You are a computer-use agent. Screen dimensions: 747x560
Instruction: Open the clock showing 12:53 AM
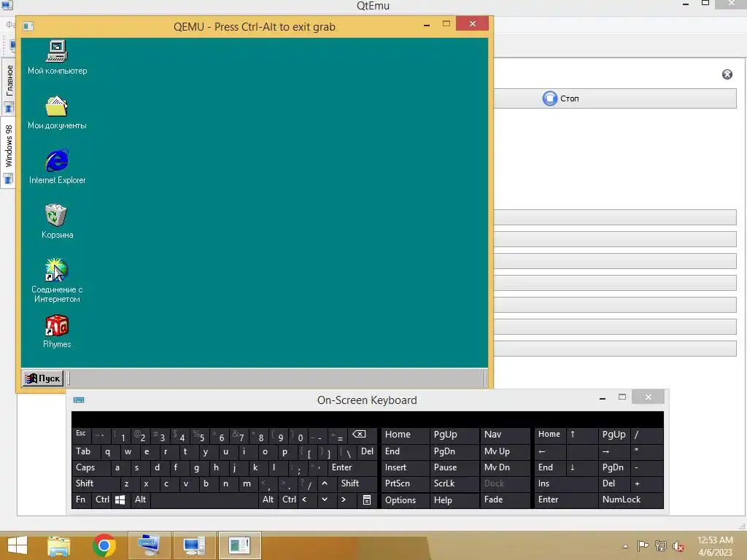point(715,546)
